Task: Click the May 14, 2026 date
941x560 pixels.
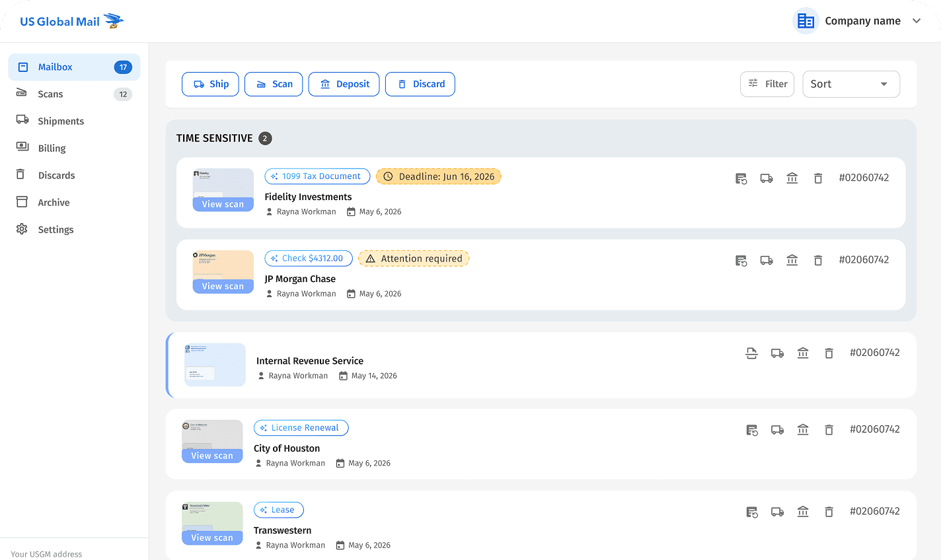Action: (374, 376)
